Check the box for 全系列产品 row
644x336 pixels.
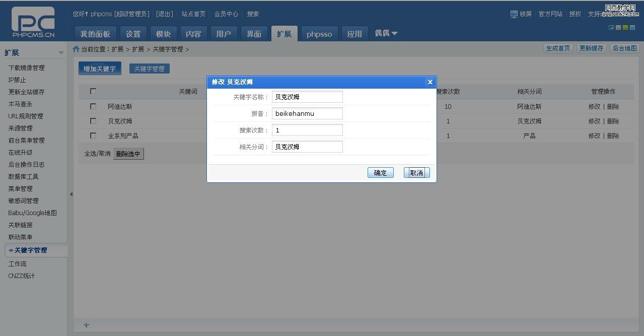pos(93,136)
